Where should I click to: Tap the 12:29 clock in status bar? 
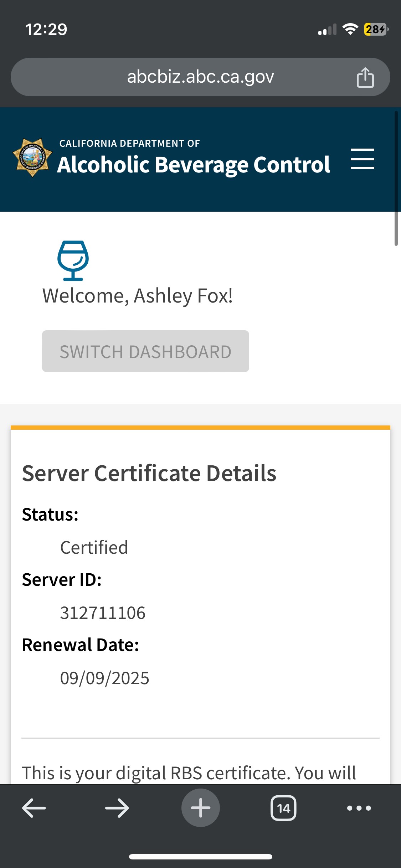pyautogui.click(x=46, y=29)
